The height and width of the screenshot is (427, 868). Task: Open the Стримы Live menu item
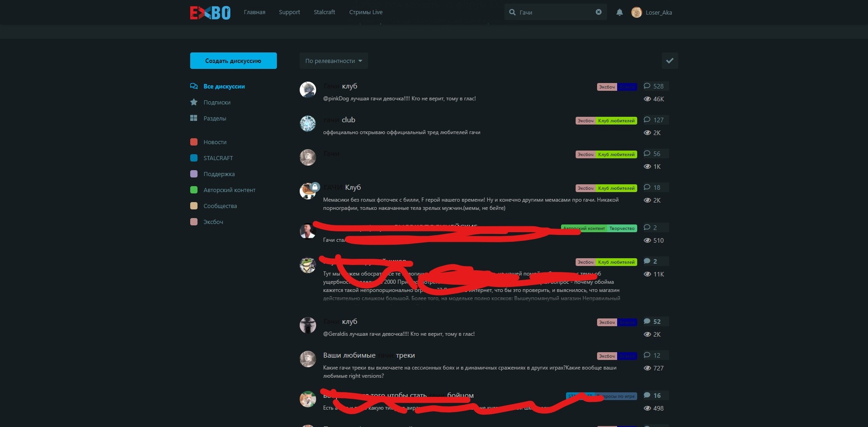point(366,12)
